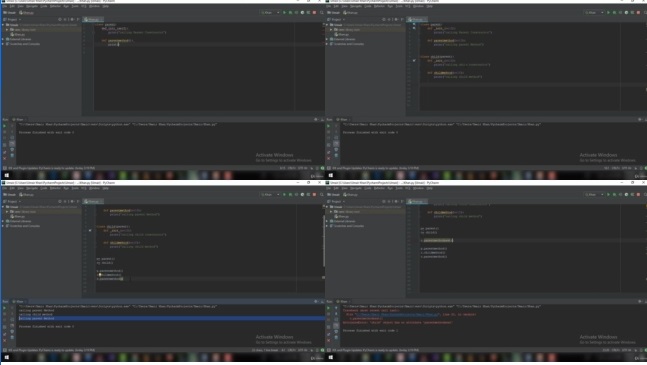Screen dimensions: 647x365
Task: Click Search Everywhere magnifier in the parent-class-only window
Action: point(321,13)
